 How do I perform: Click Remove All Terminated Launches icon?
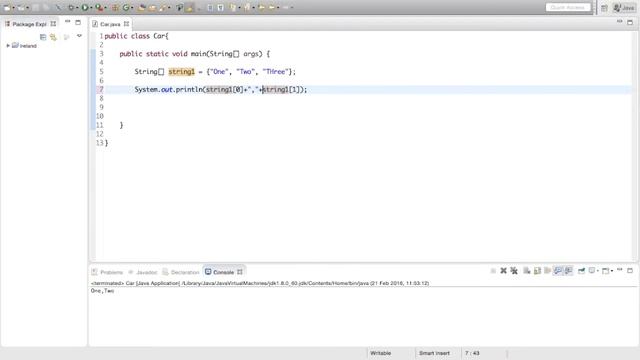[514, 271]
